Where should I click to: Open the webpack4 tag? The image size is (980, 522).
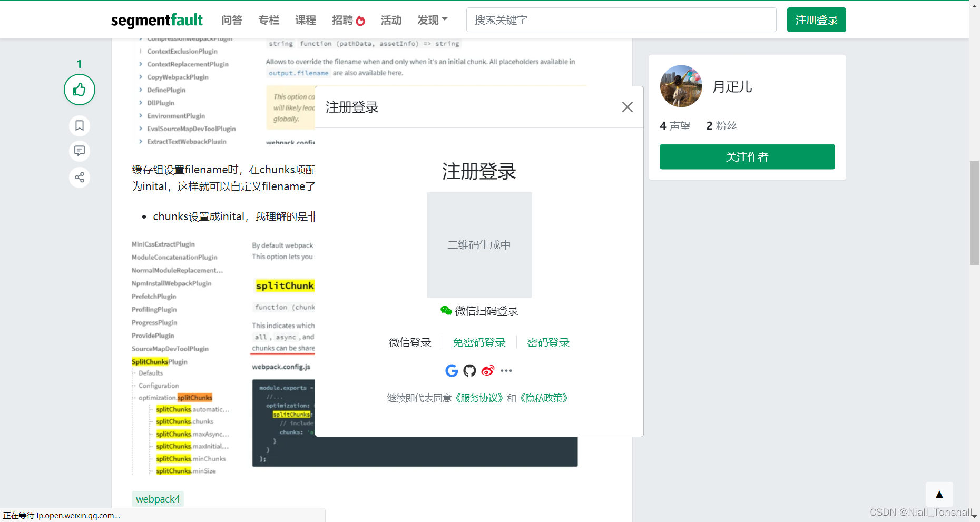click(158, 499)
